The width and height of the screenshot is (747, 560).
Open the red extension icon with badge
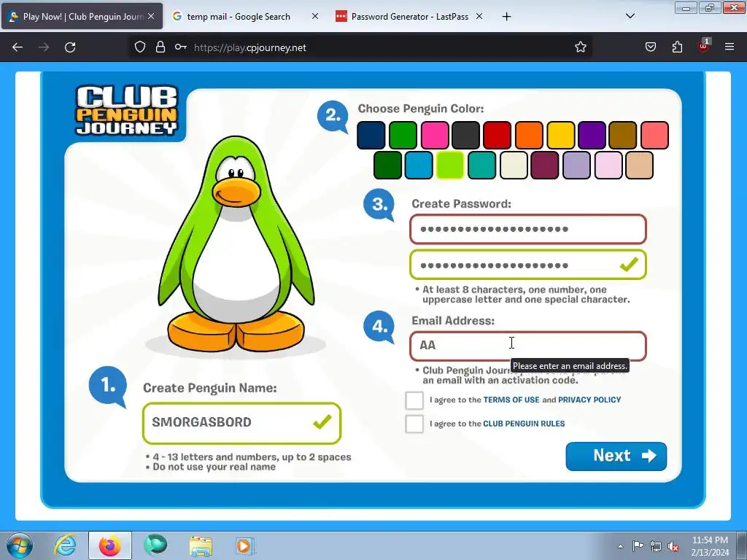pos(704,46)
